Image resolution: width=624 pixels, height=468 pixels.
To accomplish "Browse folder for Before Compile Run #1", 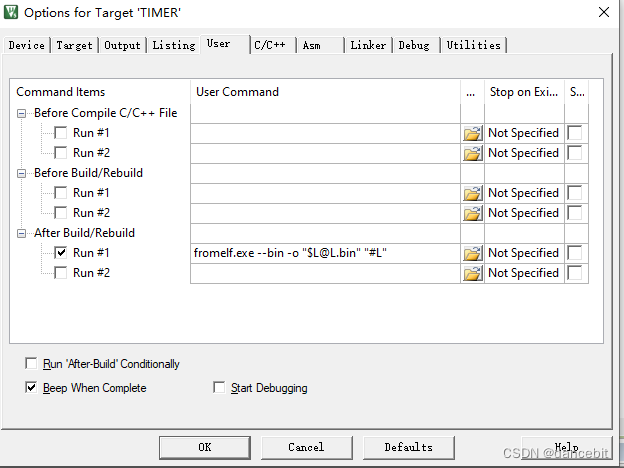I will [x=472, y=133].
